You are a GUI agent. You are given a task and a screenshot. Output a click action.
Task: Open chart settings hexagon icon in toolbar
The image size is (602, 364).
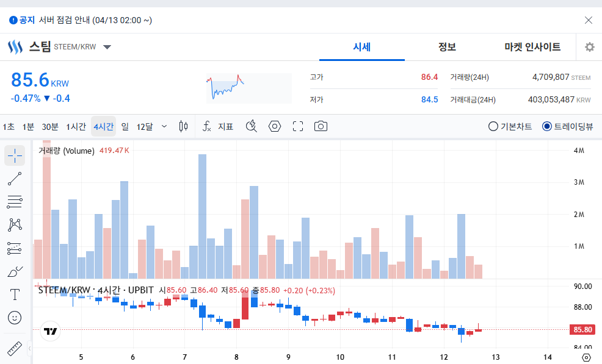coord(275,126)
